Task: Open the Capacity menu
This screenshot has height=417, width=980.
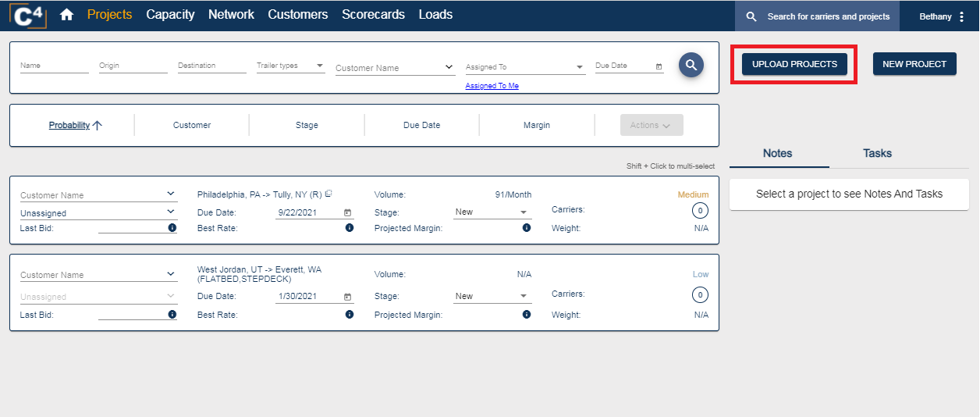Action: coord(170,15)
